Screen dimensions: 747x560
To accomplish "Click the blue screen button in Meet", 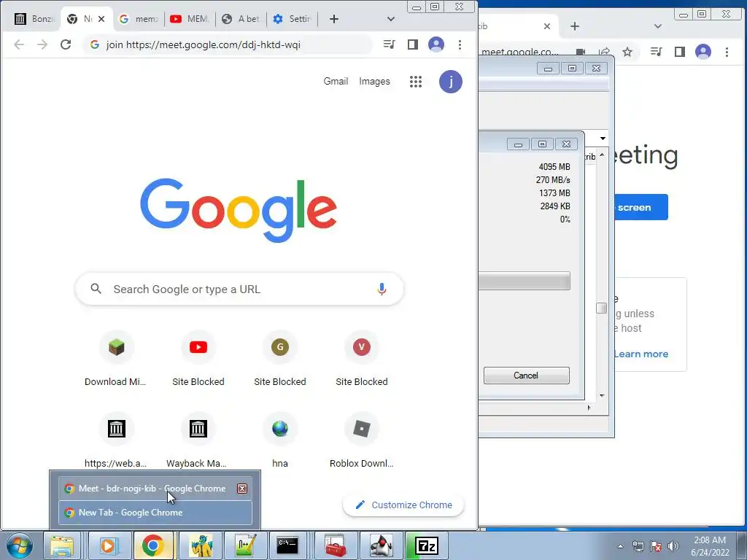I will 640,207.
